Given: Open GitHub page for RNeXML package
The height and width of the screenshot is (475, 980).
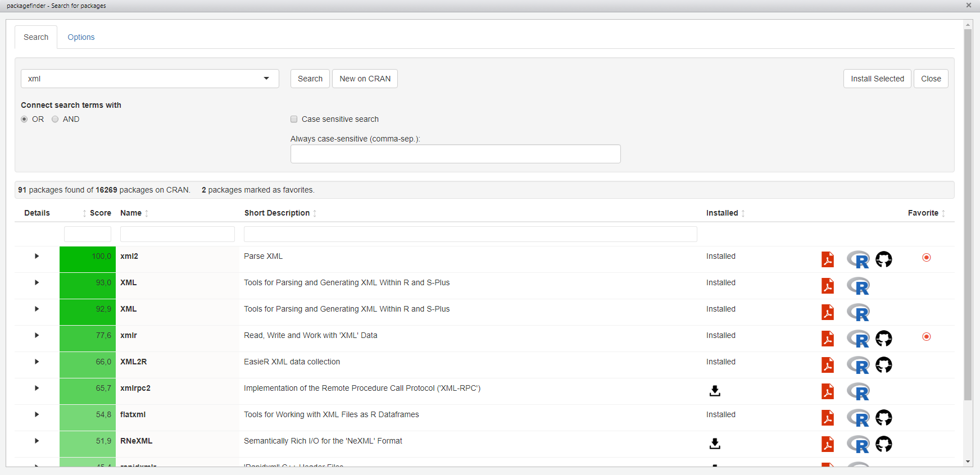Looking at the screenshot, I should [883, 444].
